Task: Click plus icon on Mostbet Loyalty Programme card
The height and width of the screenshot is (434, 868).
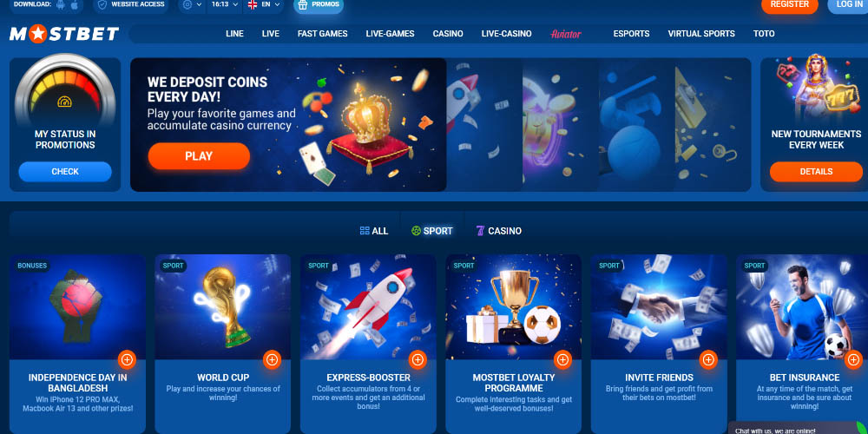Action: [562, 360]
